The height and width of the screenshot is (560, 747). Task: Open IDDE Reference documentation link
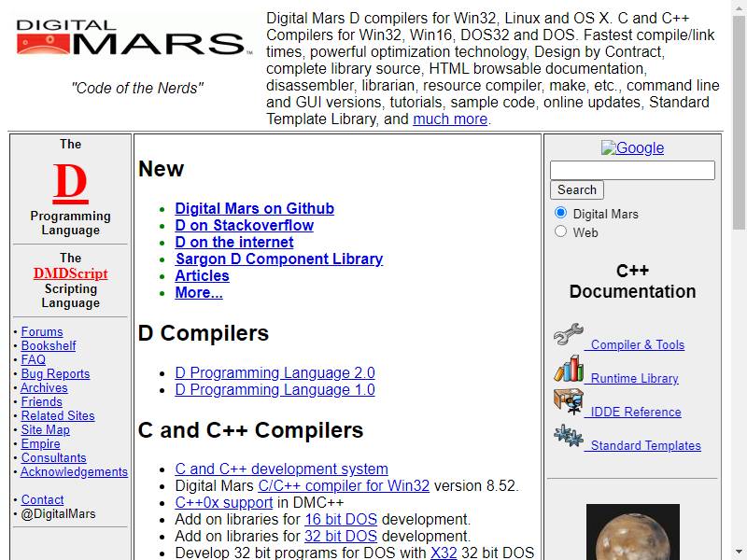point(636,412)
